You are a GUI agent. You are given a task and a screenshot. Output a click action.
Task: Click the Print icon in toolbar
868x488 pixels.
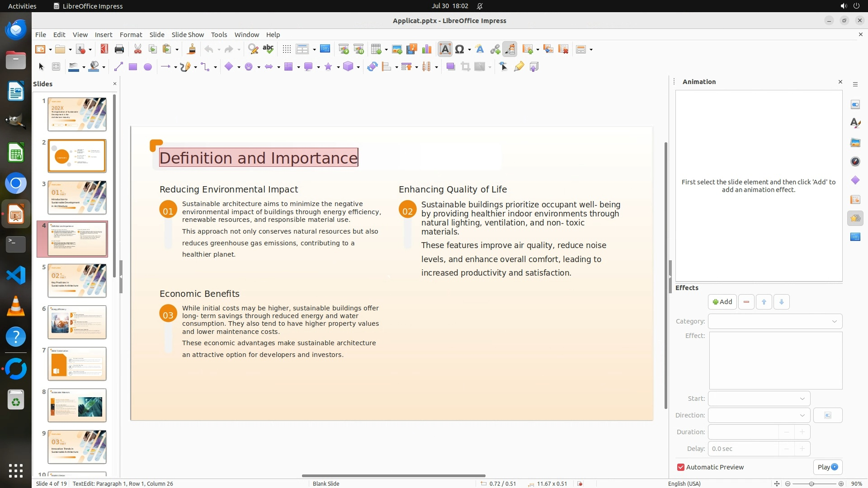(x=119, y=49)
